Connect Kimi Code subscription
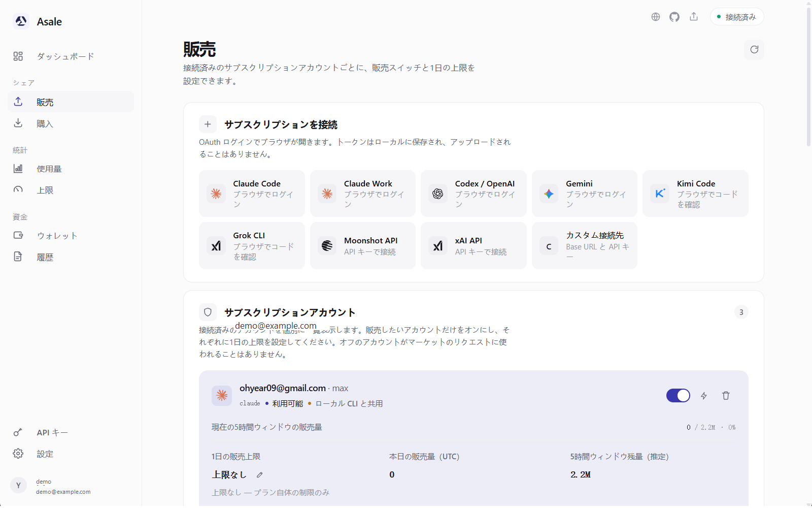This screenshot has height=508, width=812. pyautogui.click(x=695, y=194)
